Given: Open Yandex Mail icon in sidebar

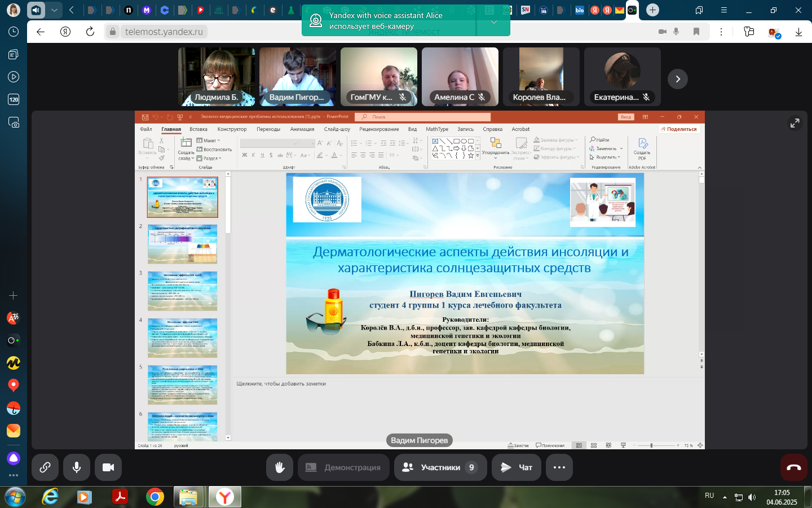Looking at the screenshot, I should tap(14, 431).
